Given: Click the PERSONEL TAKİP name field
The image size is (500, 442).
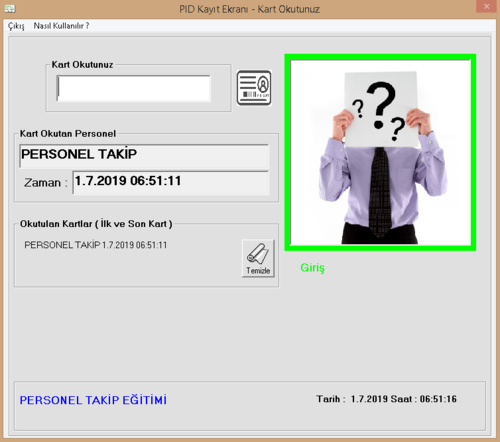Looking at the screenshot, I should pos(144,156).
